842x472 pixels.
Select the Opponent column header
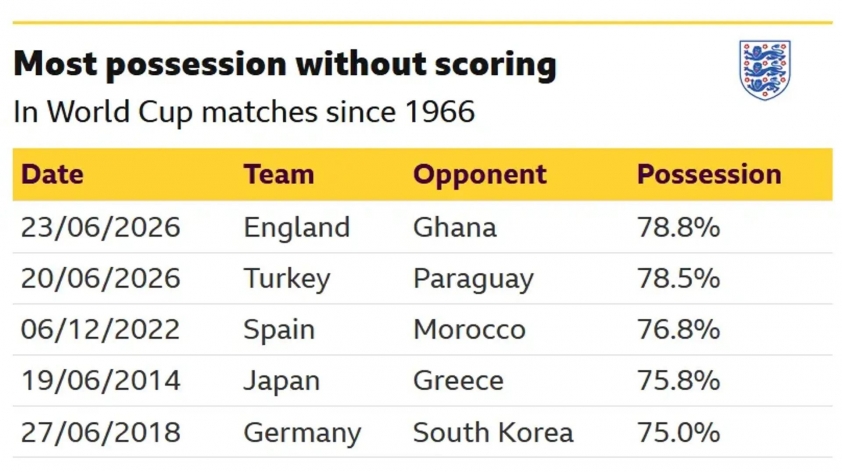[480, 175]
